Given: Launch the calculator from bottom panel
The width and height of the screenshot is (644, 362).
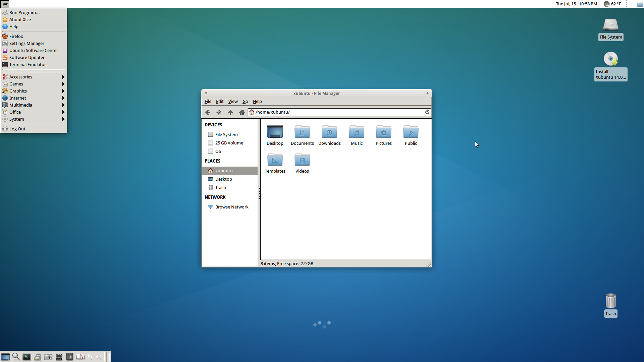Looking at the screenshot, I should point(59,357).
